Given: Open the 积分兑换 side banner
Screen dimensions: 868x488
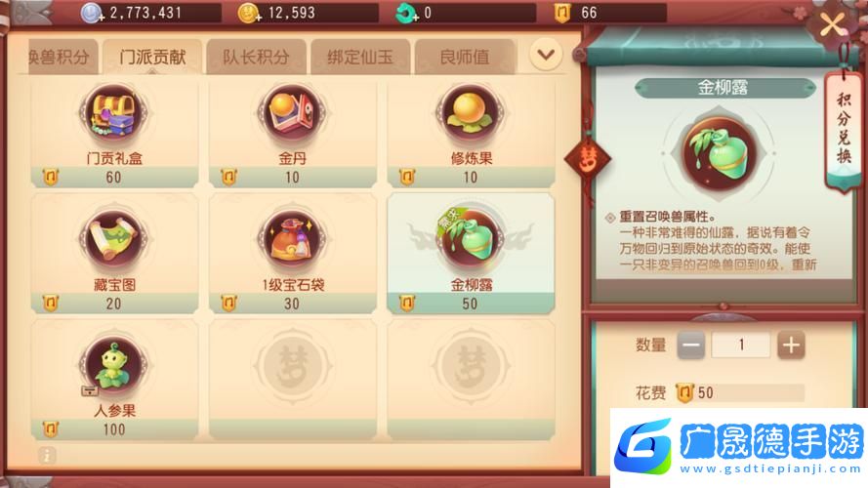Looking at the screenshot, I should 843,130.
